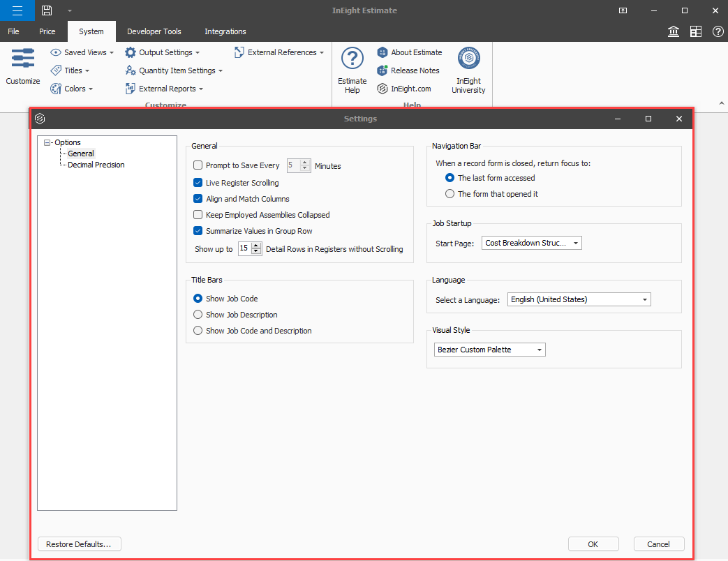The width and height of the screenshot is (728, 561).
Task: Click the grid layout icon in the tab bar
Action: pos(695,31)
